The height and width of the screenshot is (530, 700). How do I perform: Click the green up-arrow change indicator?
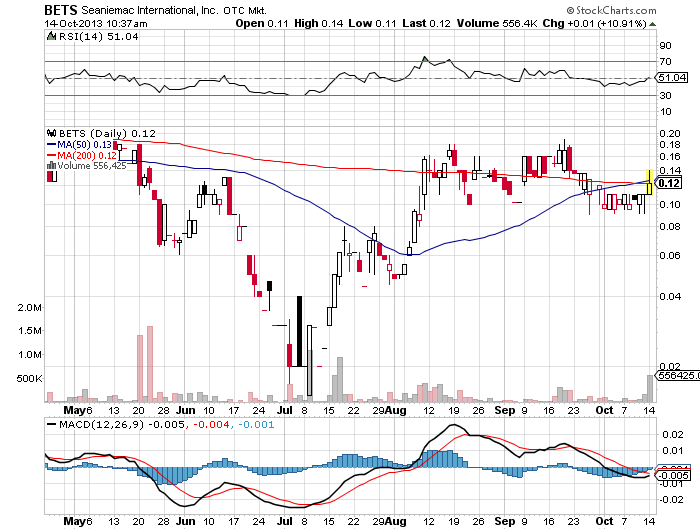coord(652,24)
